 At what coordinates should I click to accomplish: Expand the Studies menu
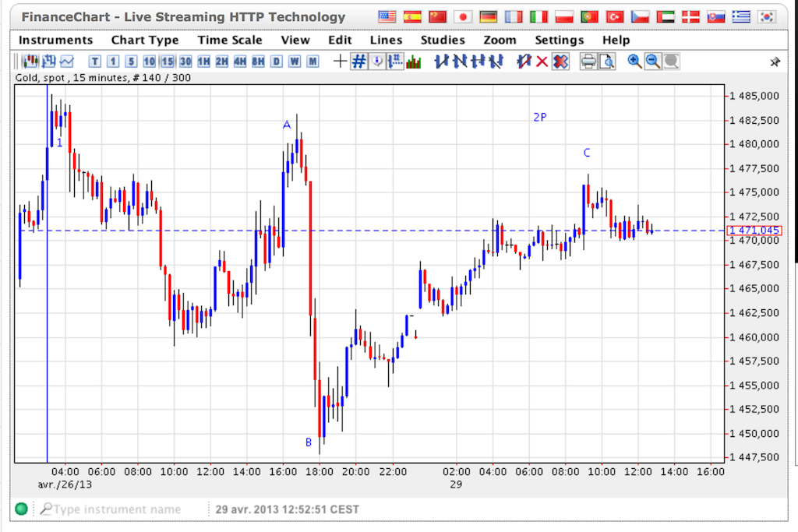443,40
